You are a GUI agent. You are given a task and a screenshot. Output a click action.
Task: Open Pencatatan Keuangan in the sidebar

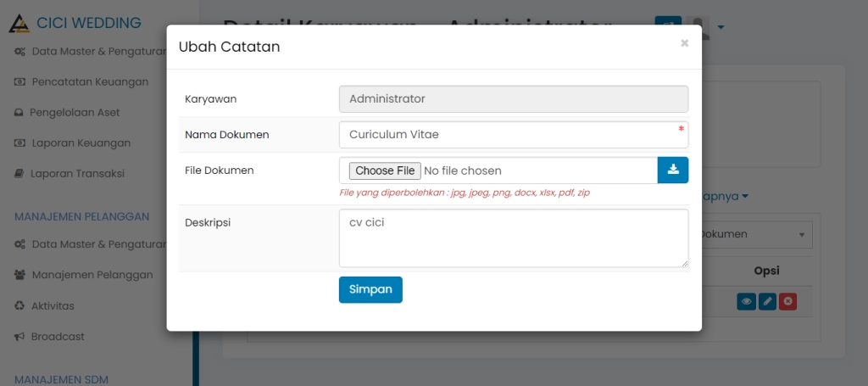tap(90, 81)
